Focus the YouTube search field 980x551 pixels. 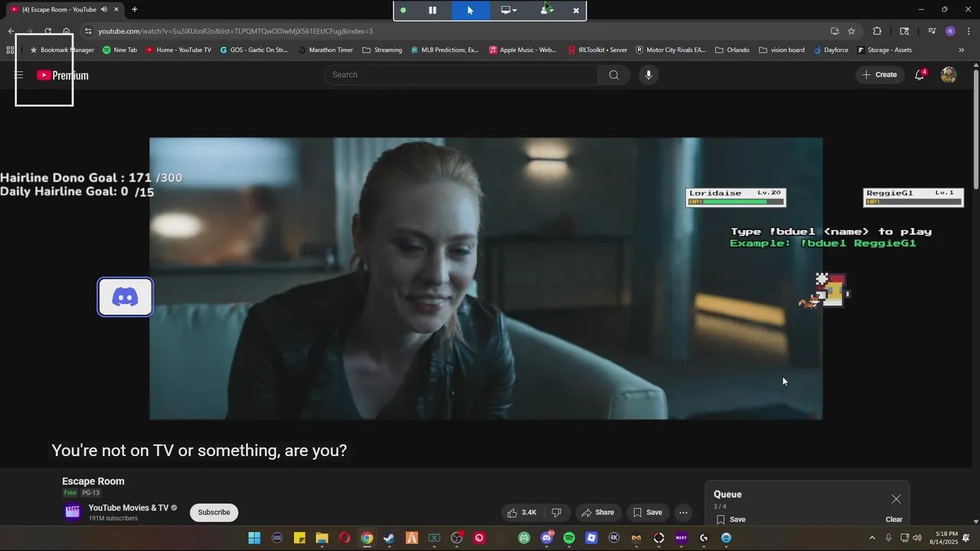pyautogui.click(x=462, y=75)
